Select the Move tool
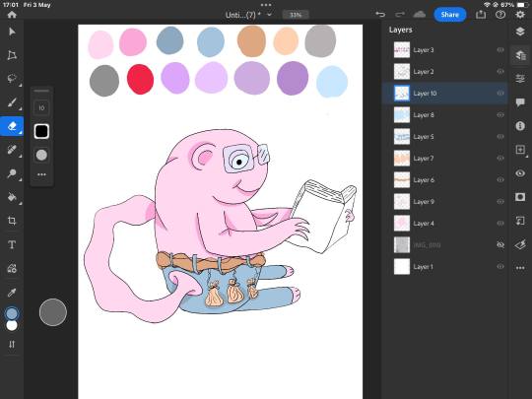 (x=12, y=32)
